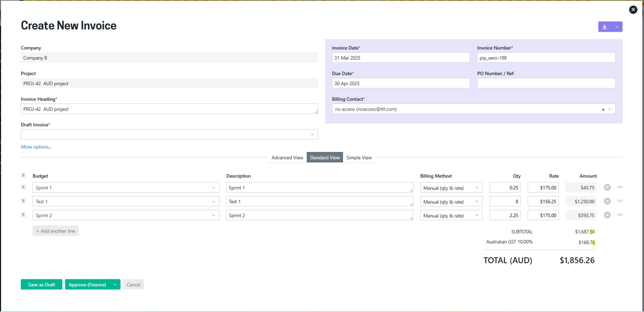
Task: Expand the Sprint 2 line details
Action: click(23, 215)
